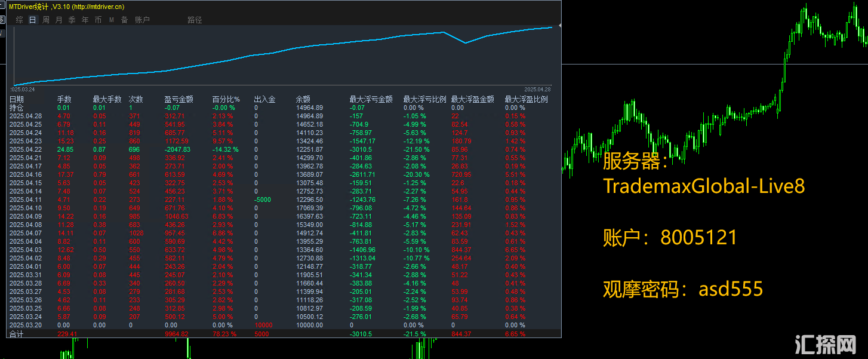Open the 币 currency tab
The image size is (868, 359).
(x=98, y=20)
